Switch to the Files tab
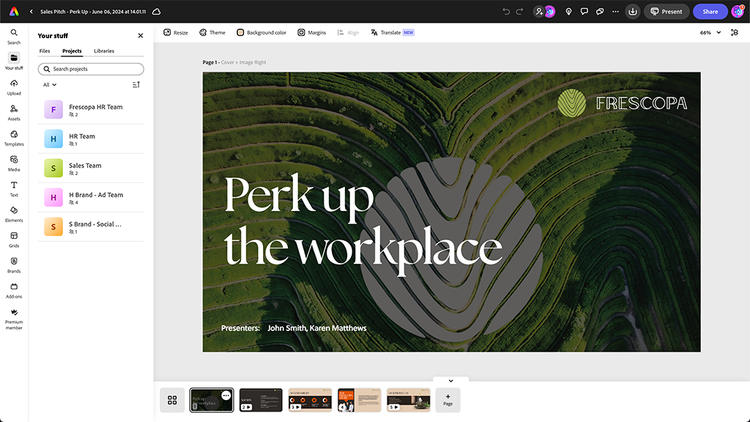 click(x=44, y=50)
